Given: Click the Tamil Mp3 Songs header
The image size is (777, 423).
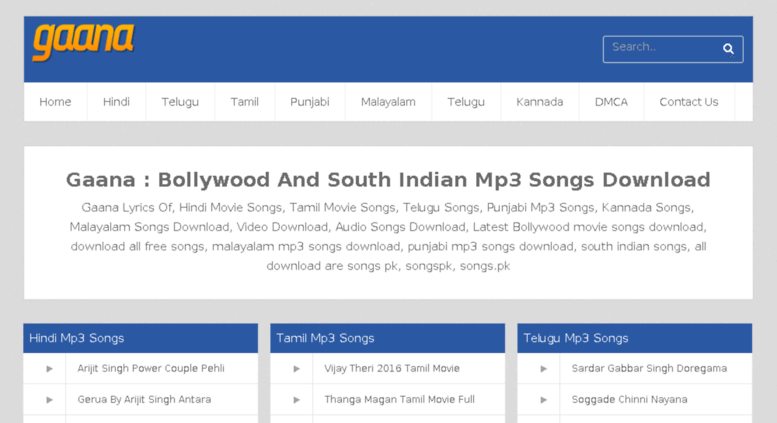Looking at the screenshot, I should 388,338.
